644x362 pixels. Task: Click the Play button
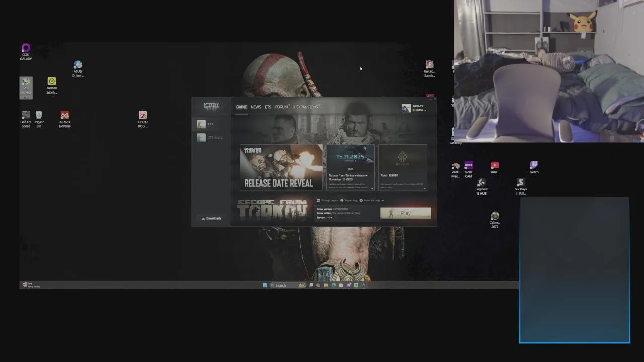[406, 213]
